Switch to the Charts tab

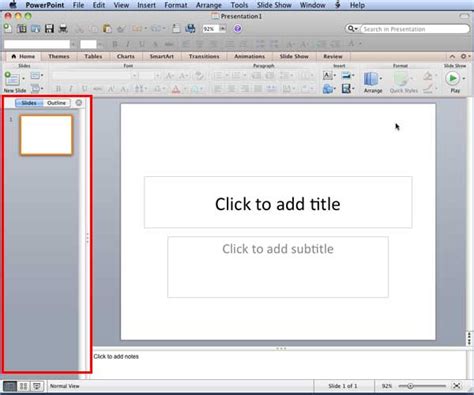pos(126,56)
